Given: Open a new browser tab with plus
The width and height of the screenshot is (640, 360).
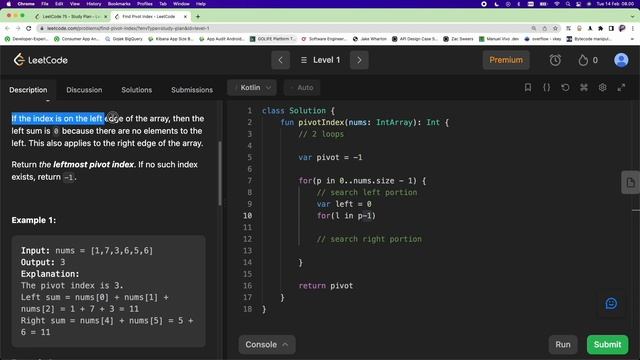Looking at the screenshot, I should point(198,17).
